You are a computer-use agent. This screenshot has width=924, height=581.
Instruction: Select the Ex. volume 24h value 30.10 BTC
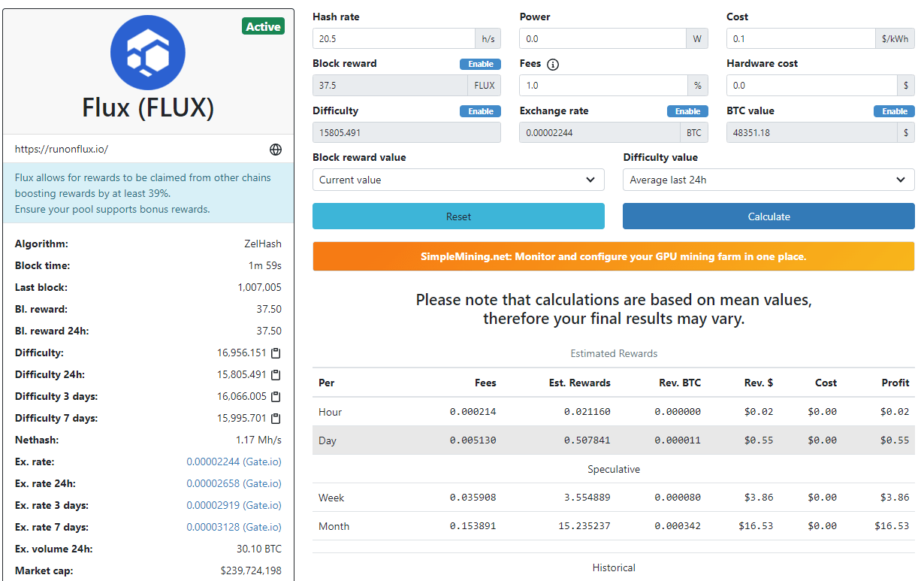259,549
